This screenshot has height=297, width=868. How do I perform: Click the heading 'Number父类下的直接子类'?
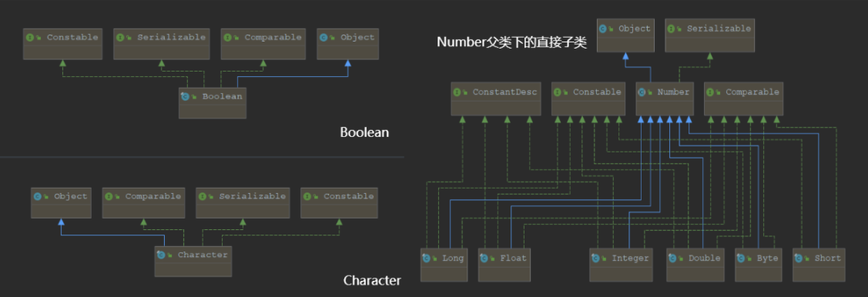(511, 42)
